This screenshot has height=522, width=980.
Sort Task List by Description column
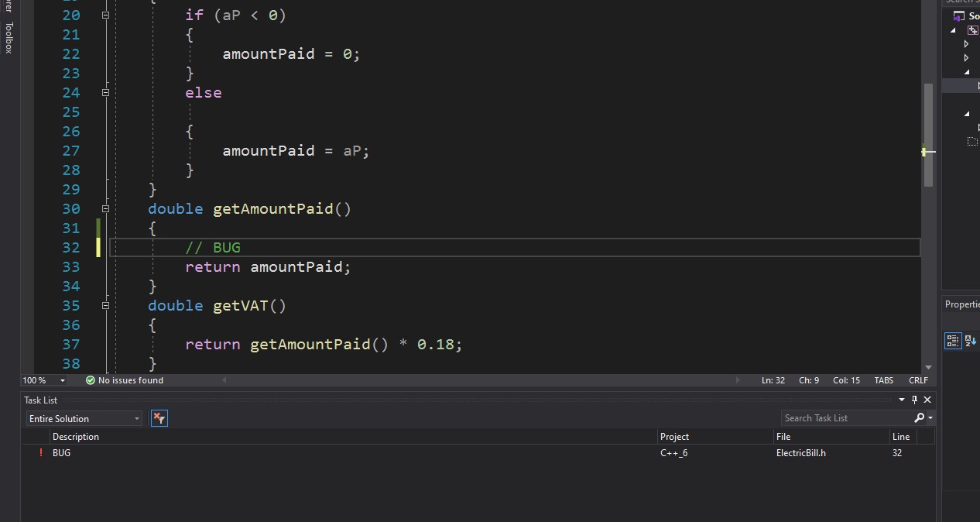pyautogui.click(x=354, y=437)
